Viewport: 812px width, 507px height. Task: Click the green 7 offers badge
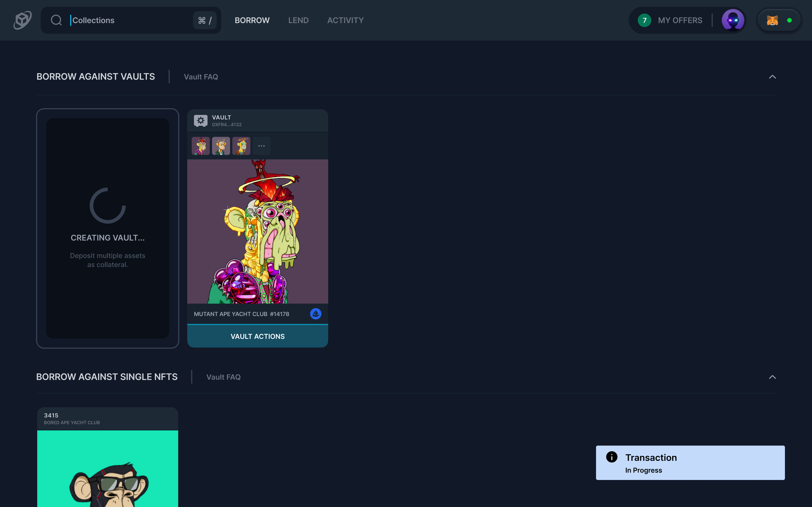click(x=644, y=21)
